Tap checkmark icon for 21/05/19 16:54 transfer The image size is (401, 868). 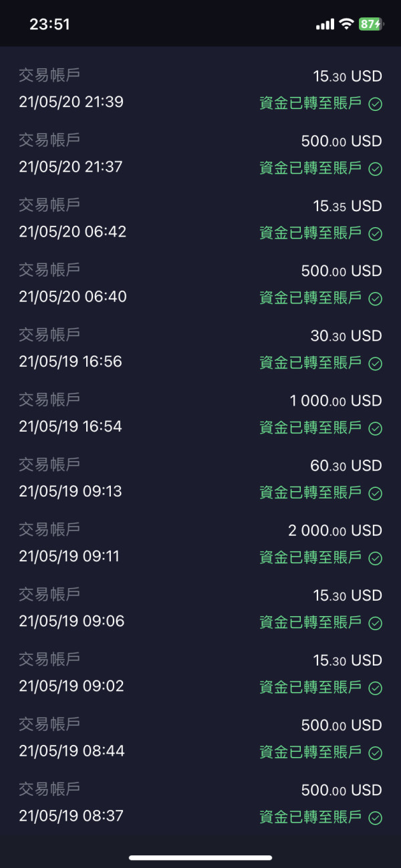click(376, 428)
